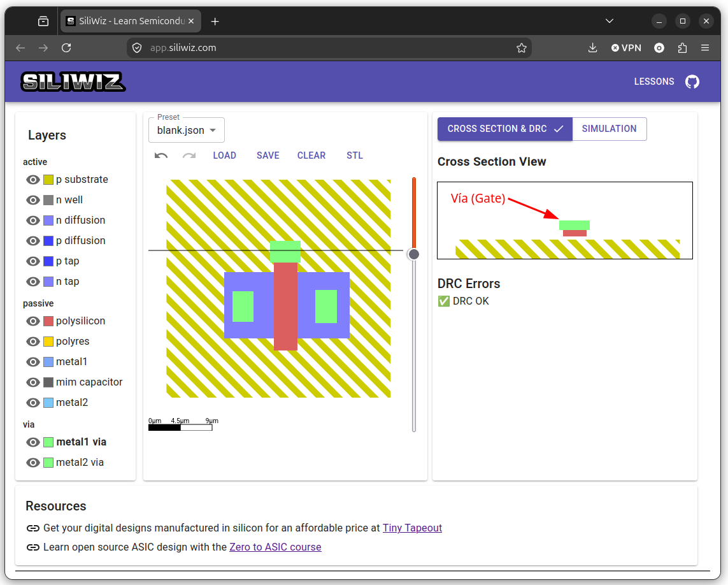The height and width of the screenshot is (585, 728).
Task: Click the app.siliwiz.com address bar
Action: pos(330,48)
